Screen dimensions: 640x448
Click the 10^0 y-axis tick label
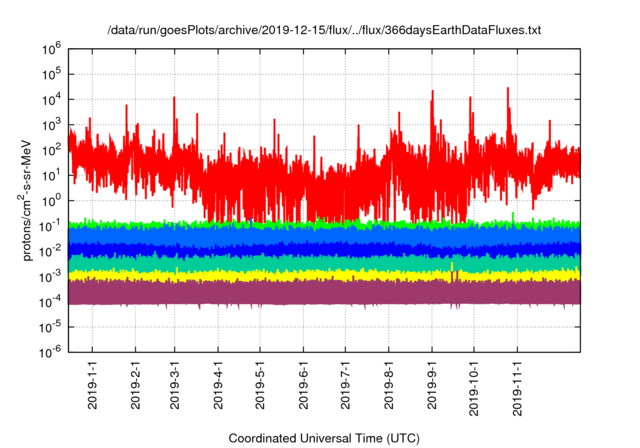(x=51, y=201)
